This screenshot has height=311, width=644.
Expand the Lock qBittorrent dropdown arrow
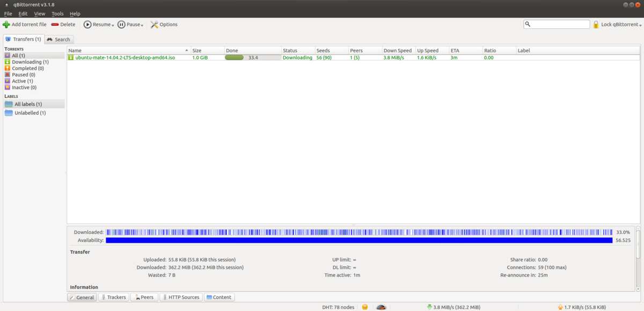641,25
